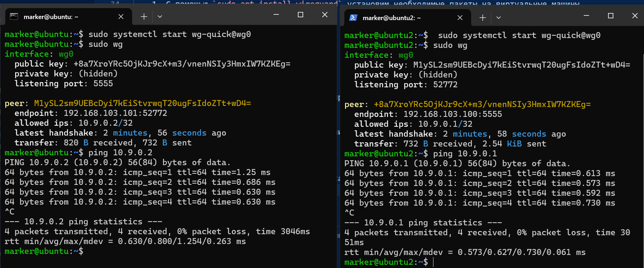Image resolution: width=644 pixels, height=268 pixels.
Task: Minimize the marker@ubuntu terminal window
Action: (x=276, y=15)
